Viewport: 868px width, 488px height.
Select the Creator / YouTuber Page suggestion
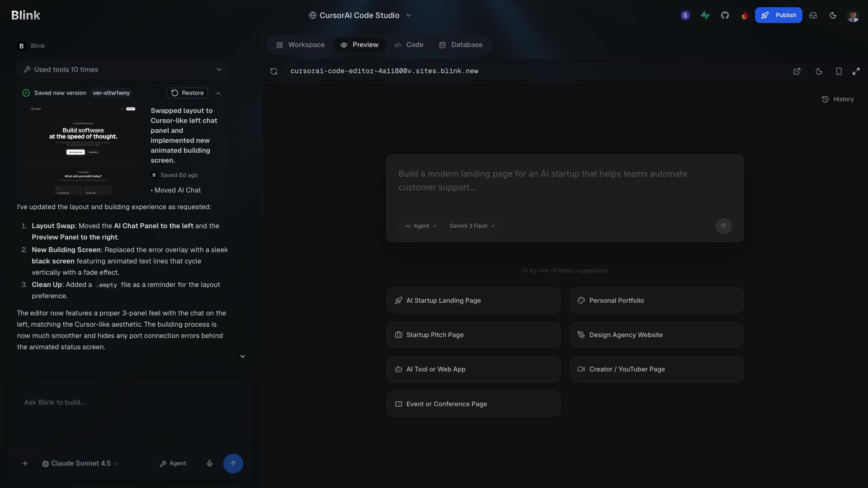(656, 369)
